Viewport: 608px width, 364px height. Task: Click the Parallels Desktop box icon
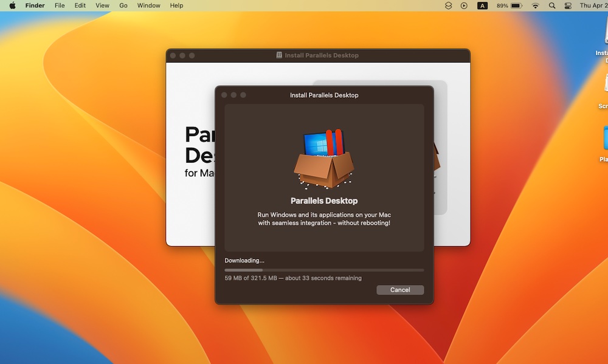point(324,159)
